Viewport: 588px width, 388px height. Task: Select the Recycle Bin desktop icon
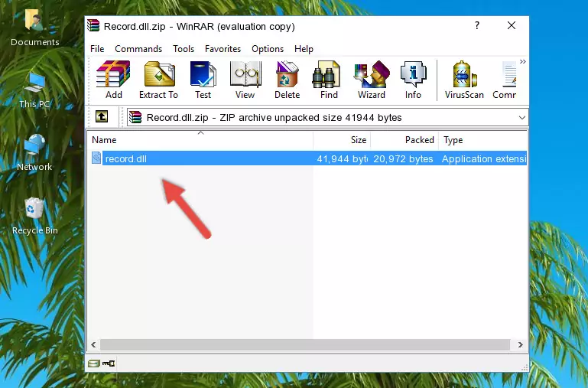[35, 216]
